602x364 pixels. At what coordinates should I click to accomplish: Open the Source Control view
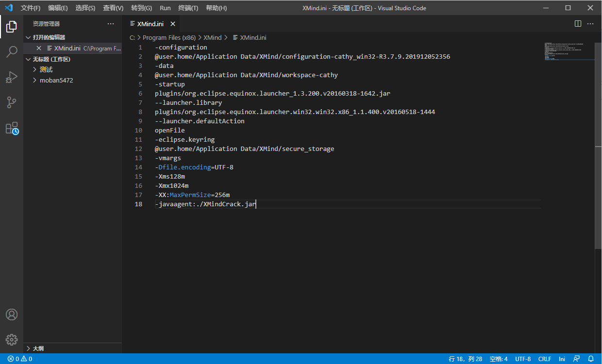coord(12,102)
